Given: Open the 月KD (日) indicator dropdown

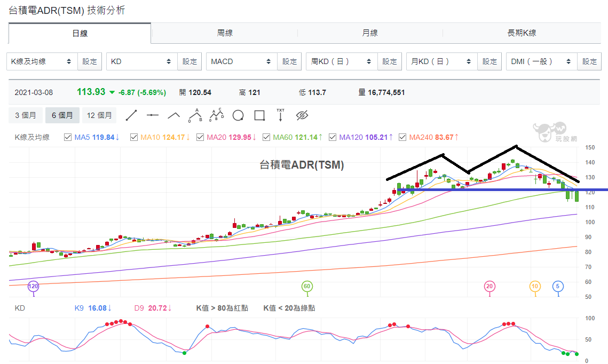Looking at the screenshot, I should [x=441, y=61].
